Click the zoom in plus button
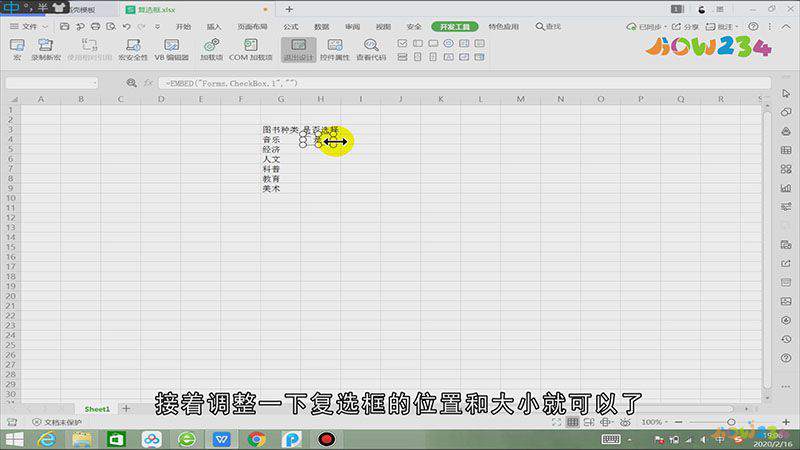 tap(786, 422)
